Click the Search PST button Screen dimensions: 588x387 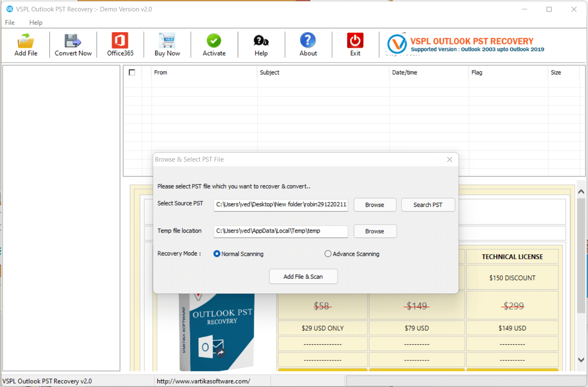click(428, 205)
